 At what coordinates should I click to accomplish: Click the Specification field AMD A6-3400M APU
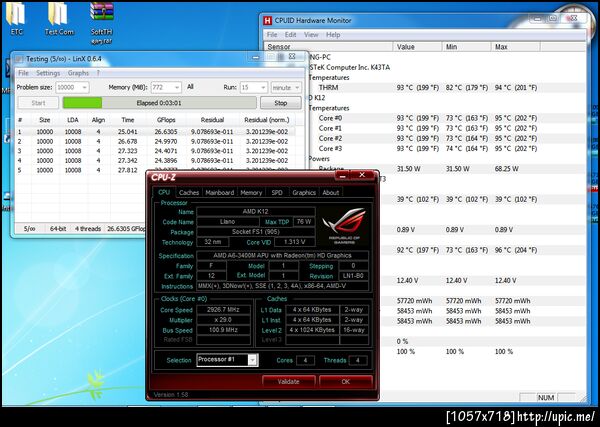(282, 255)
